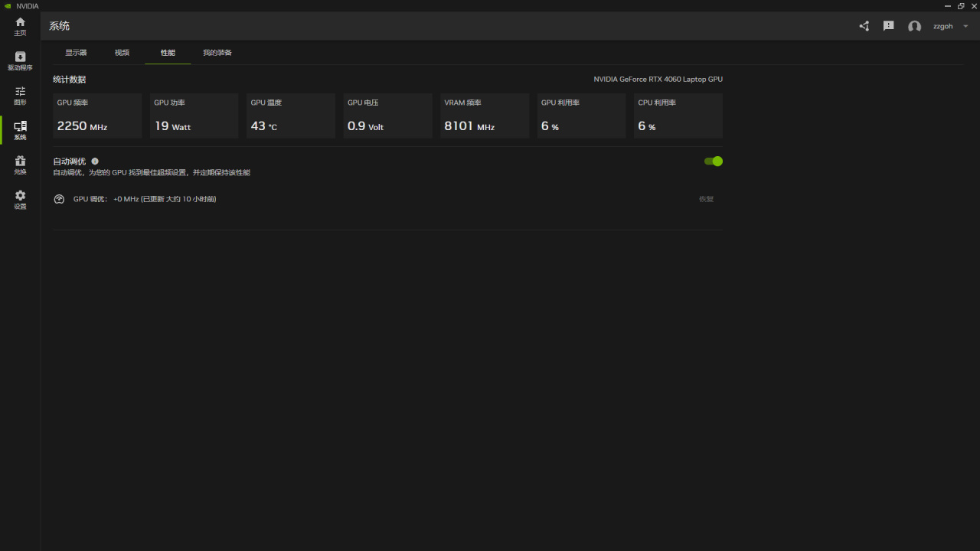Select the 系统 system sidebar item
Viewport: 980px width, 551px height.
point(20,130)
